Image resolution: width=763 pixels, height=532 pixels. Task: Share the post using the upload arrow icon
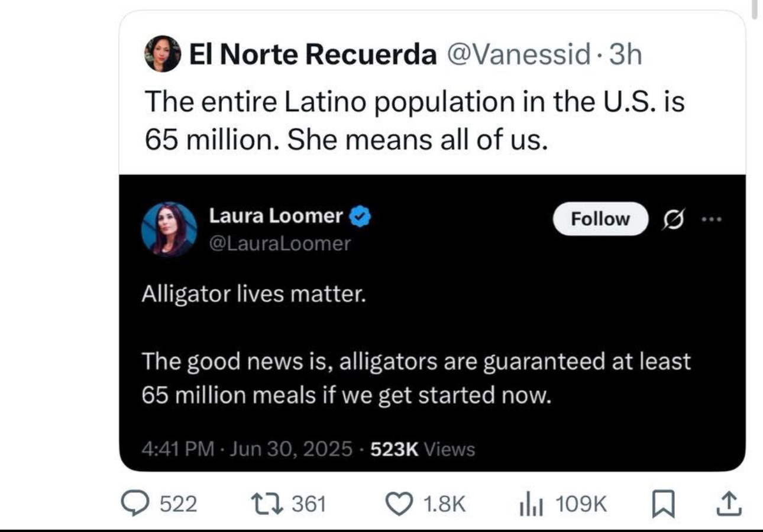pos(728,504)
